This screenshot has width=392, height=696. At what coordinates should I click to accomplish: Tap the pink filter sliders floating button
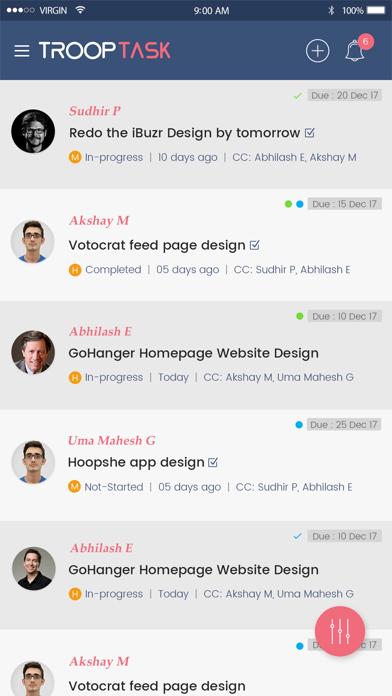coord(340,631)
